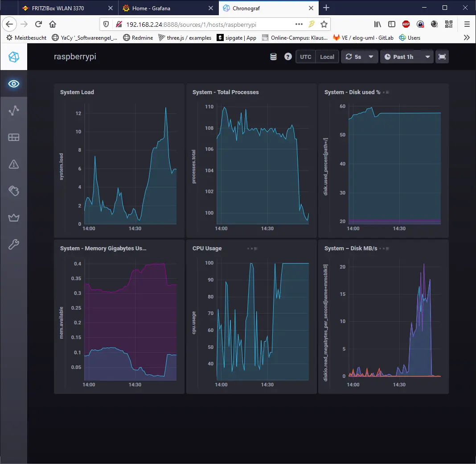Open help using the question mark icon
The width and height of the screenshot is (476, 464).
[x=288, y=57]
